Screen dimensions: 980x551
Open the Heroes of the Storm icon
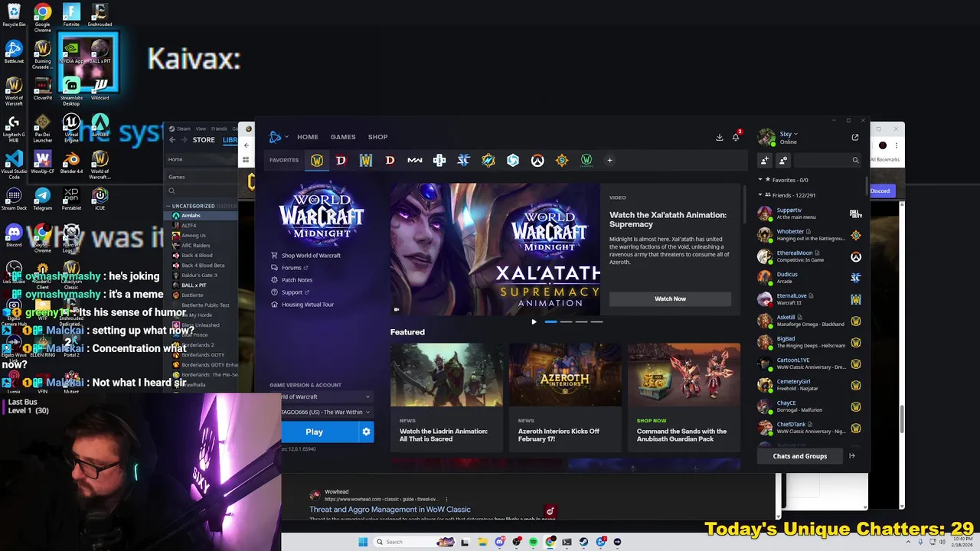click(x=513, y=160)
